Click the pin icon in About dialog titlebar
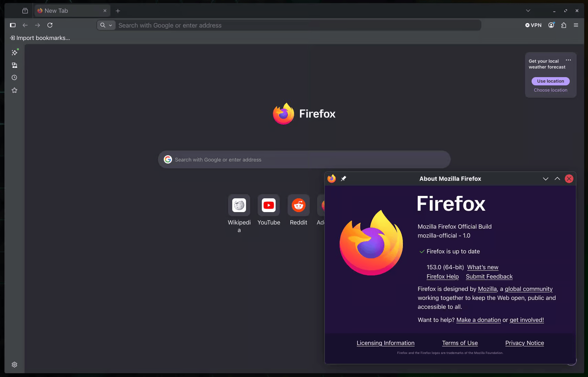 click(x=343, y=178)
